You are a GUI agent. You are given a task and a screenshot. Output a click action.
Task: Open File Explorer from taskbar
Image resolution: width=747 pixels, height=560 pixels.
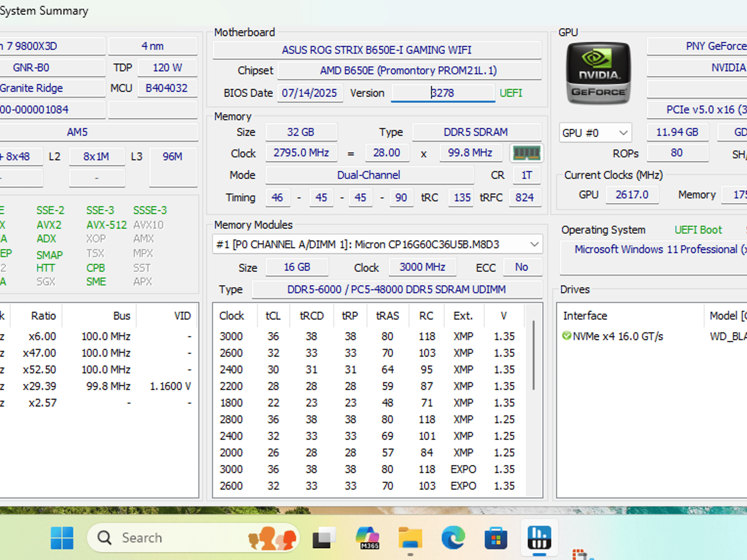(410, 538)
